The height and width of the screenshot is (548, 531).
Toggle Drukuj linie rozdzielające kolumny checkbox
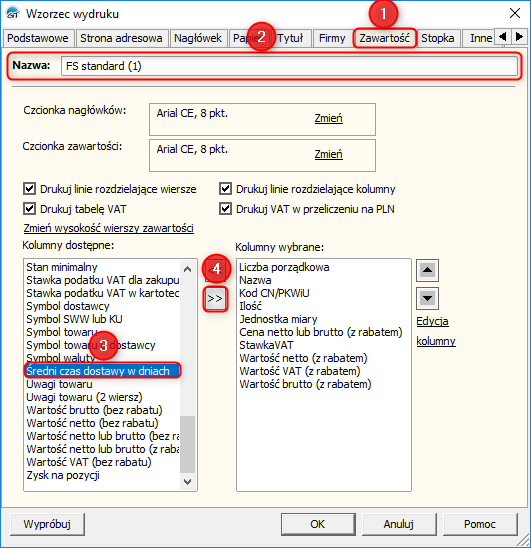[225, 189]
